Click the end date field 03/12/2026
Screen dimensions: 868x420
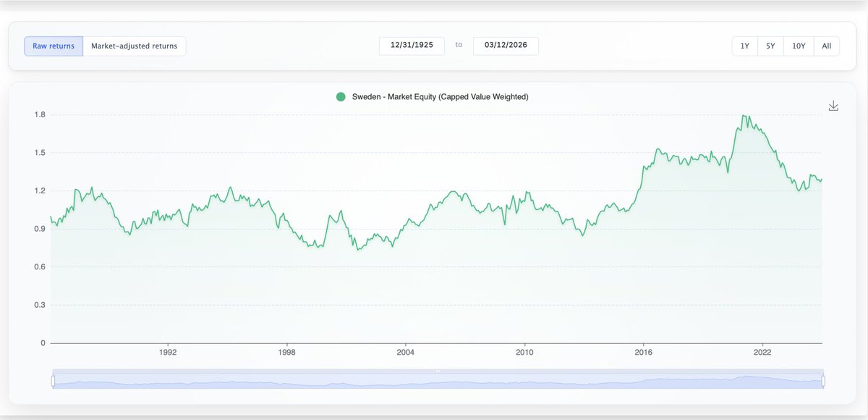[x=506, y=46]
